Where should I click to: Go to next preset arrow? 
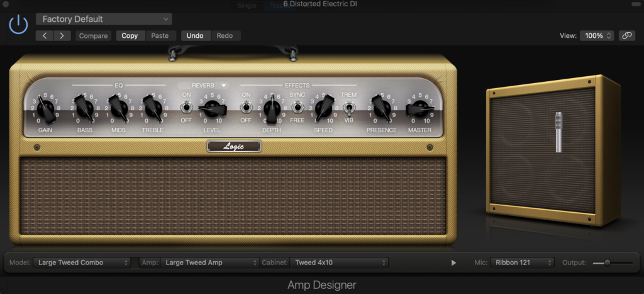tap(62, 36)
